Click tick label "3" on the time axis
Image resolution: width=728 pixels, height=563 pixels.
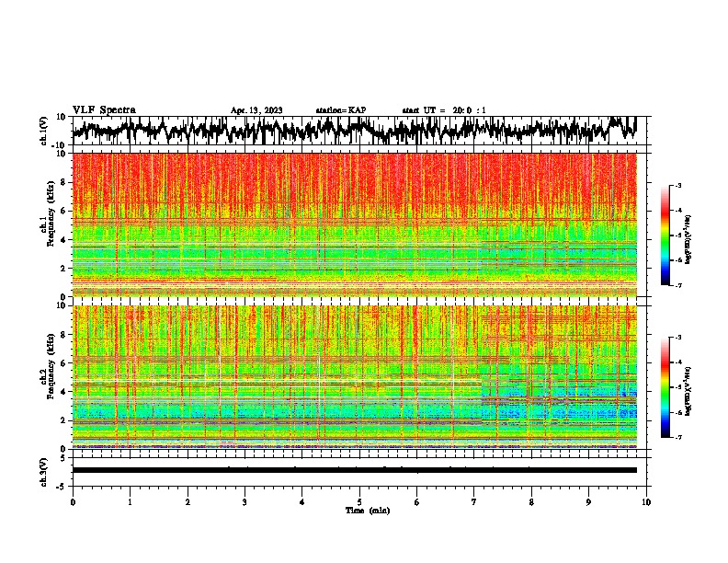pos(245,502)
